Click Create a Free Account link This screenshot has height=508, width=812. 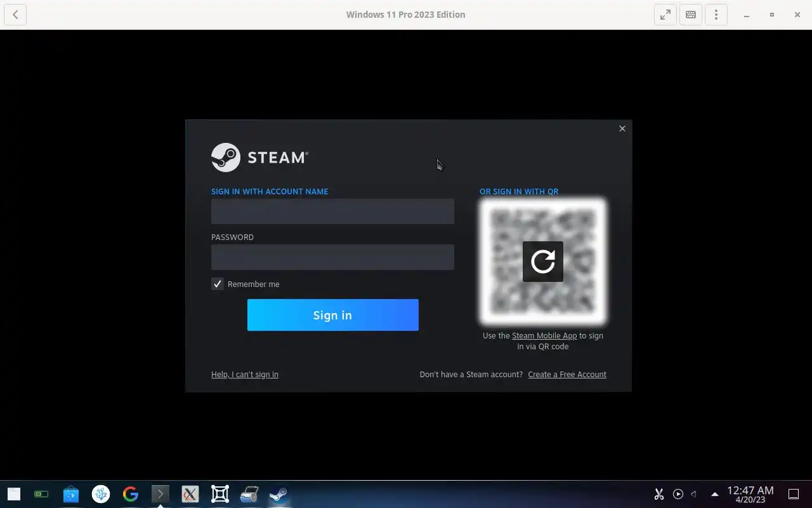tap(567, 375)
